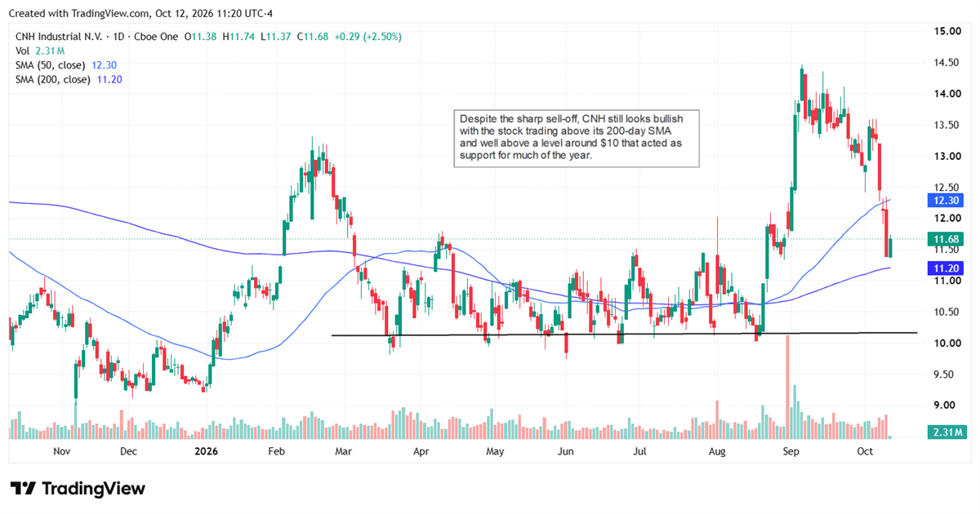The width and height of the screenshot is (980, 514).
Task: Click the Oct date axis label
Action: tap(865, 450)
